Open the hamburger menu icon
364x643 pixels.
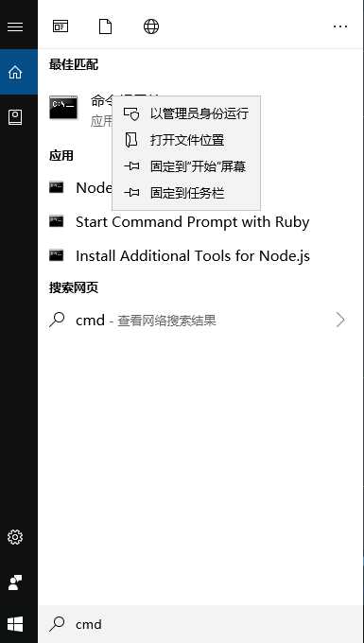[x=15, y=26]
